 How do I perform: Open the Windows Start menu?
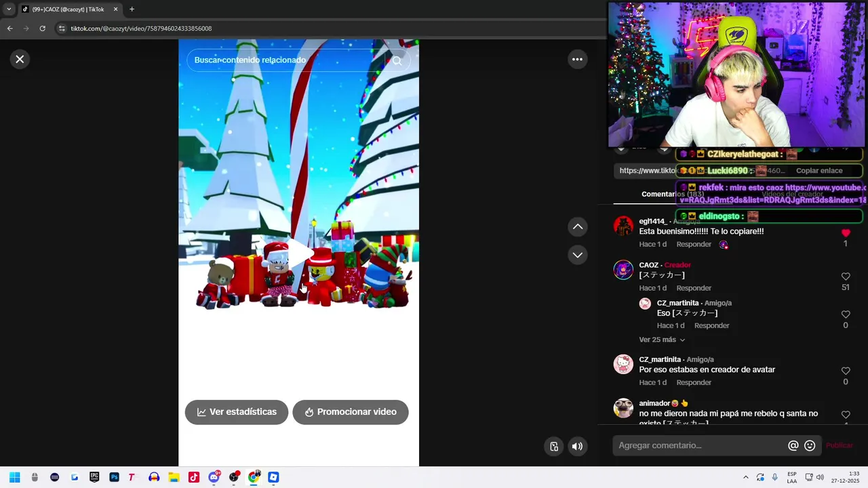tap(14, 477)
